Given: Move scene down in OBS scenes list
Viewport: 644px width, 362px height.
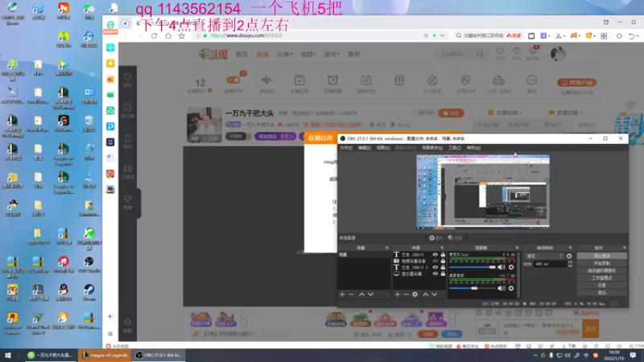Looking at the screenshot, I should [370, 294].
